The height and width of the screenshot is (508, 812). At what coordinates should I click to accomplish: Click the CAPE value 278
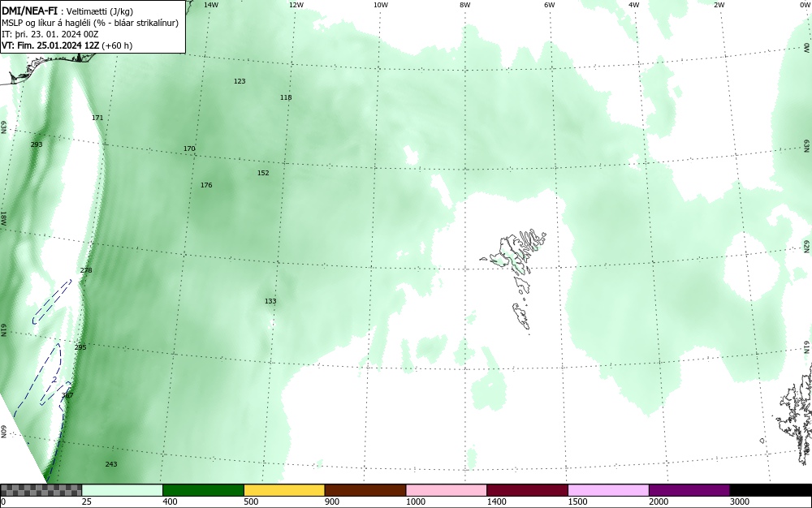point(86,270)
